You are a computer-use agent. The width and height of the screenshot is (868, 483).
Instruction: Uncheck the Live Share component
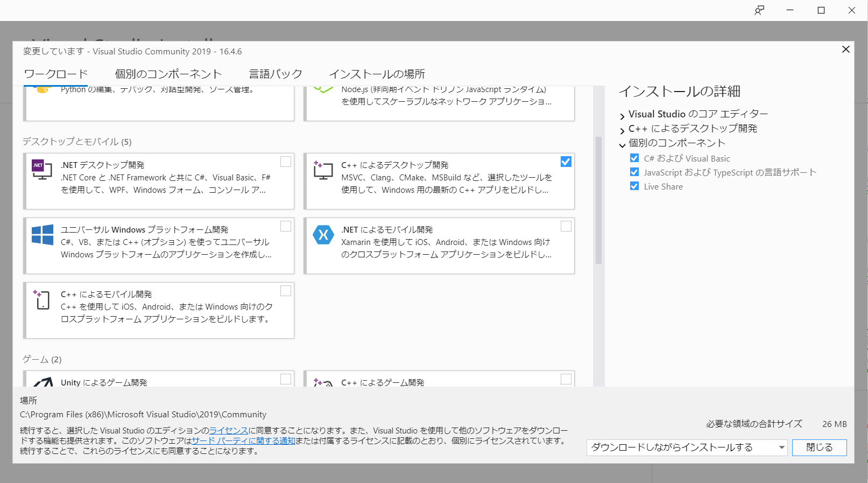point(634,186)
